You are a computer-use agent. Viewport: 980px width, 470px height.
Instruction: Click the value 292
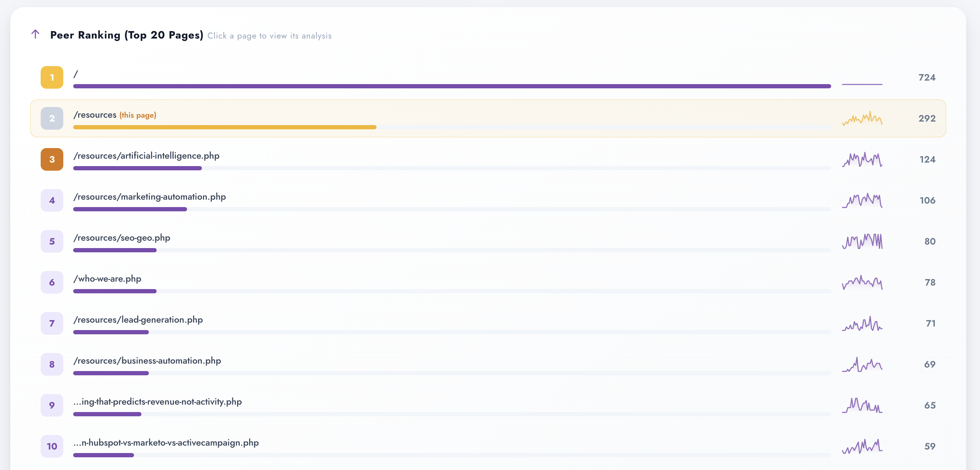coord(927,119)
